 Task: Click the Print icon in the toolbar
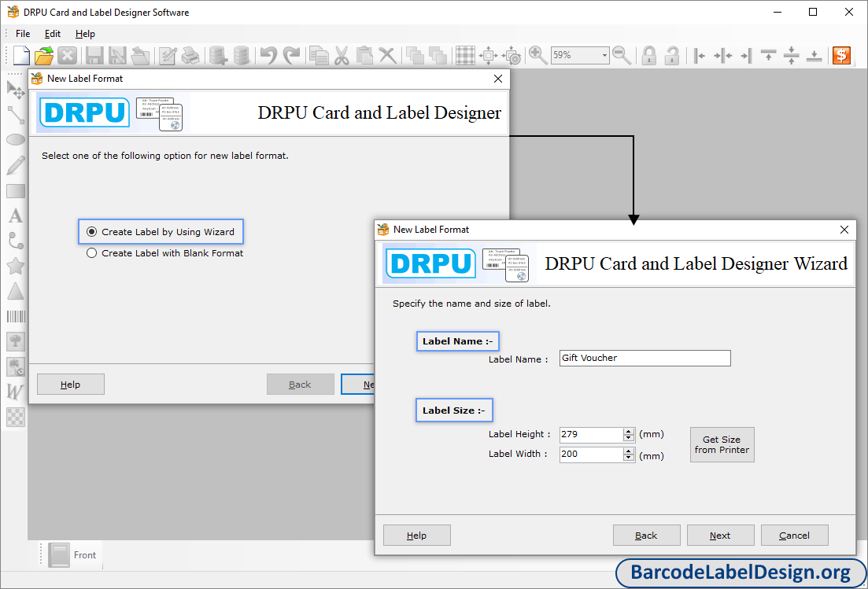click(x=190, y=55)
